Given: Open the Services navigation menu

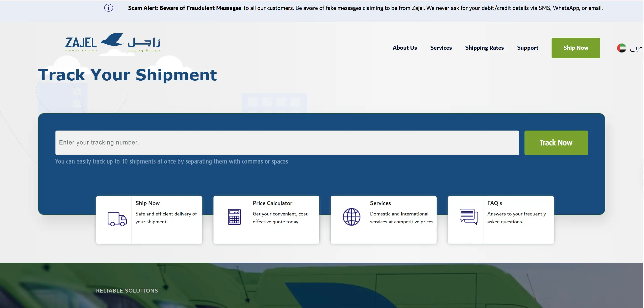Looking at the screenshot, I should click(441, 48).
